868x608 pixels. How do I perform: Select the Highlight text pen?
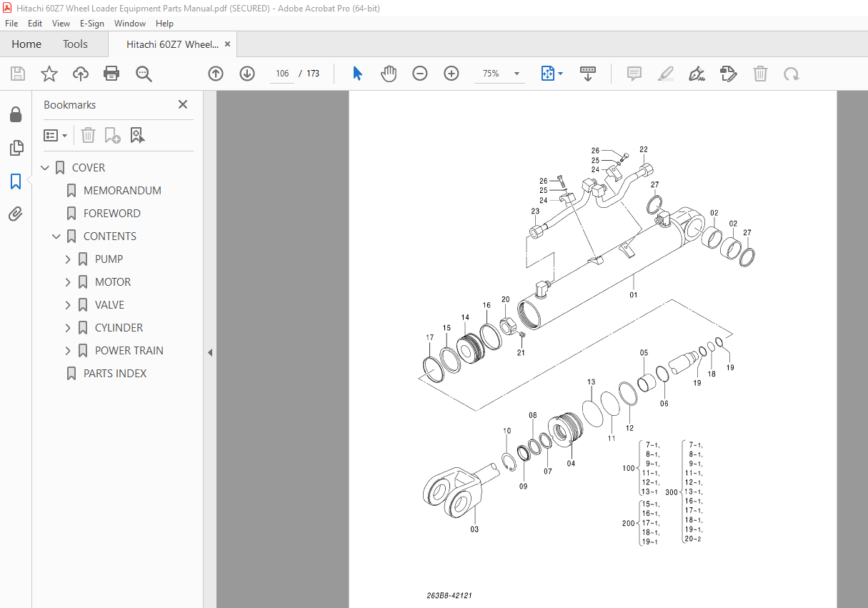(665, 74)
